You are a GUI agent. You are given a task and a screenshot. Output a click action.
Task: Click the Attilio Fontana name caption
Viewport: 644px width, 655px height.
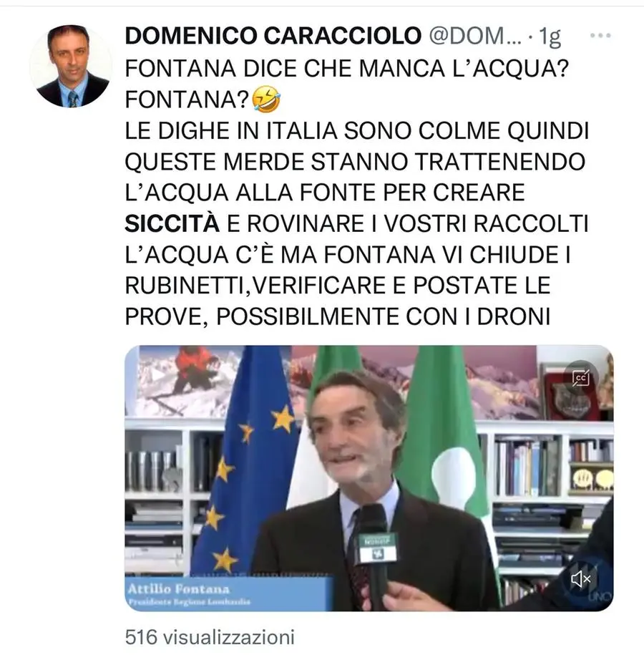coord(179,589)
